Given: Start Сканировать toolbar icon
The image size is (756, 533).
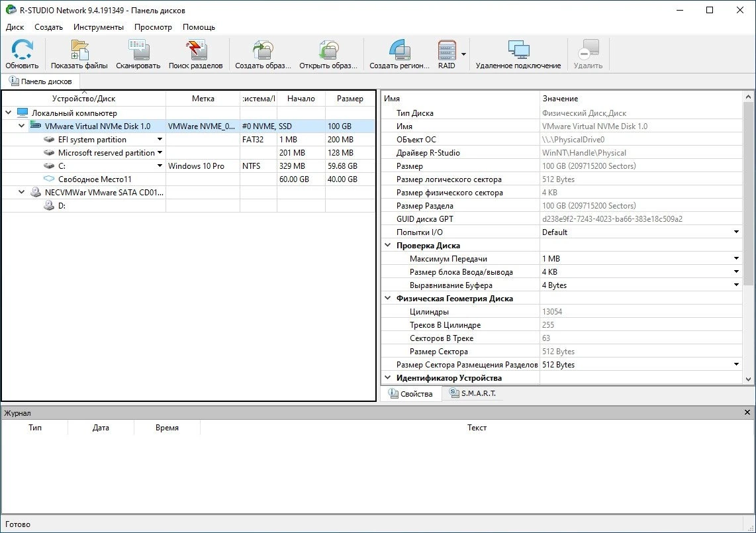Looking at the screenshot, I should (x=138, y=50).
